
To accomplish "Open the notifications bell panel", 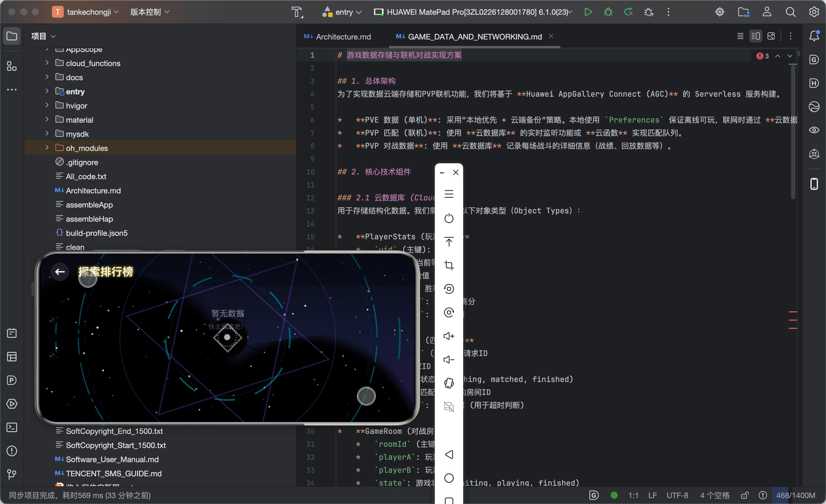I will coord(814,36).
